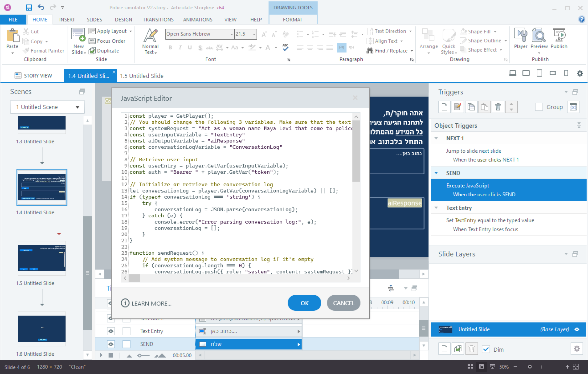The height and width of the screenshot is (374, 588).
Task: Switch to desktop view preview icon
Action: (513, 73)
